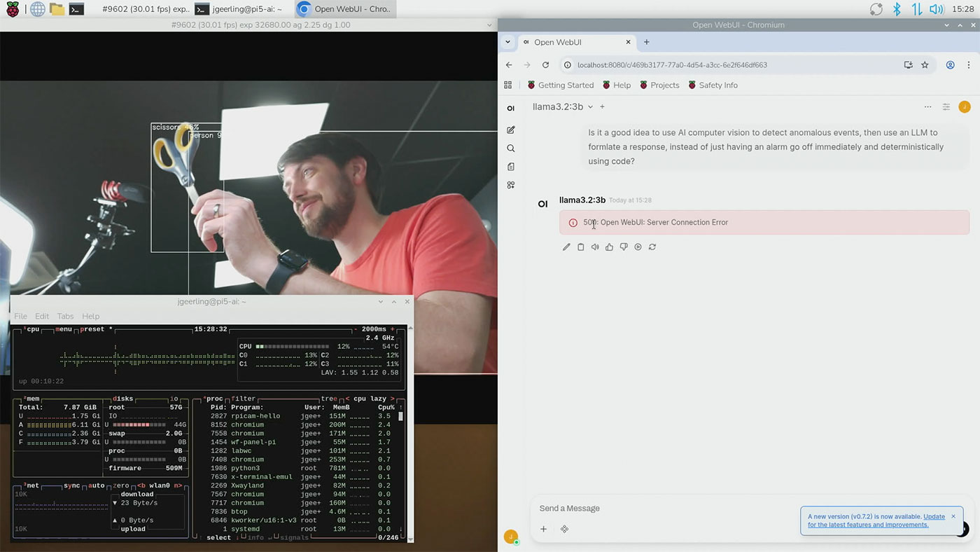Dismiss the new version v0.7.2 notice
Screen dimensions: 980x552
click(x=953, y=516)
